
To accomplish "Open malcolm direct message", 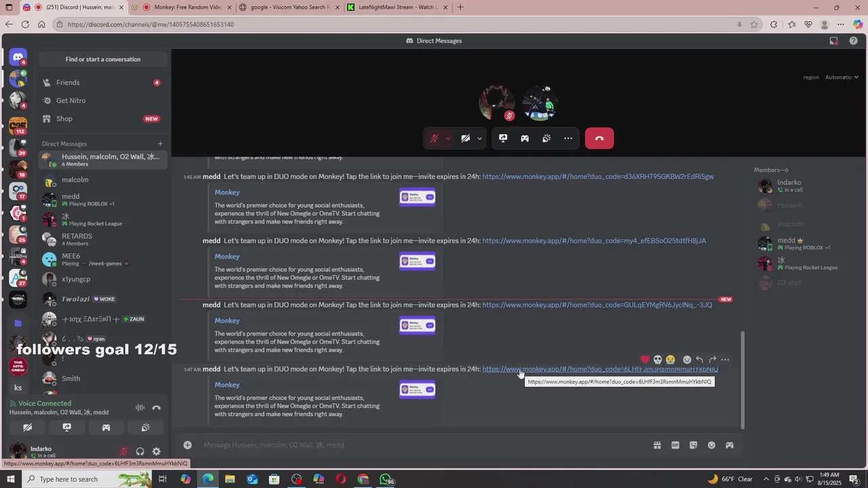I will [102, 180].
